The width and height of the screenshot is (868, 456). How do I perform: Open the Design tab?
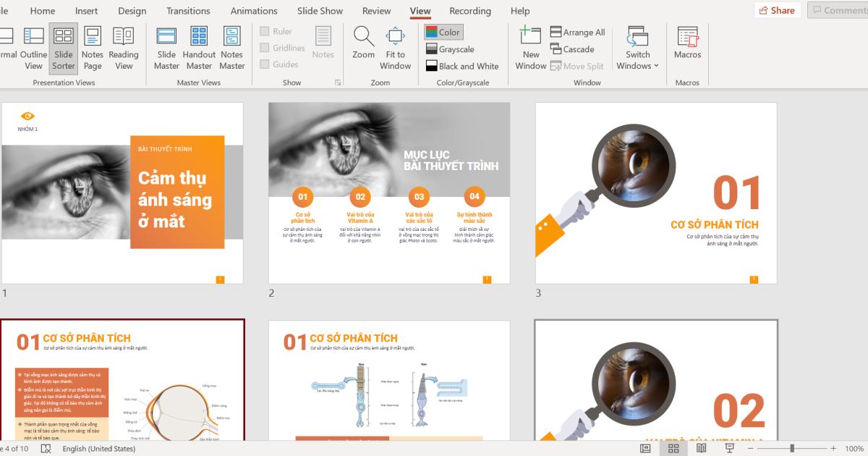pyautogui.click(x=132, y=11)
